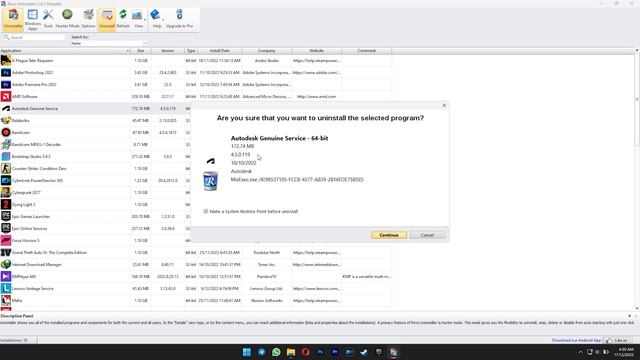The image size is (640, 360).
Task: Sort by the Comment column header
Action: point(367,51)
